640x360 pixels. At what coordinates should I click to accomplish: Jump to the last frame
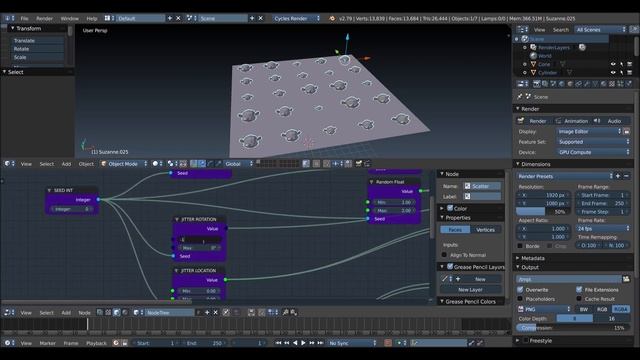point(320,343)
